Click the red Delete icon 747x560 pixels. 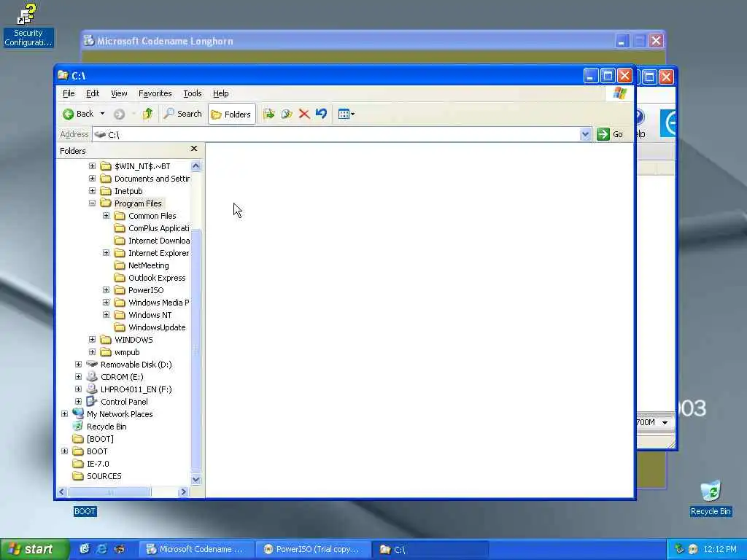(304, 114)
